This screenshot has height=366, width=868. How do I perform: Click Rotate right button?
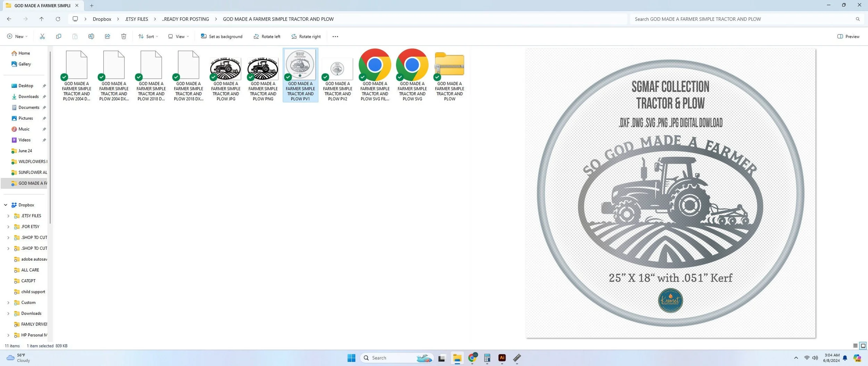click(306, 36)
